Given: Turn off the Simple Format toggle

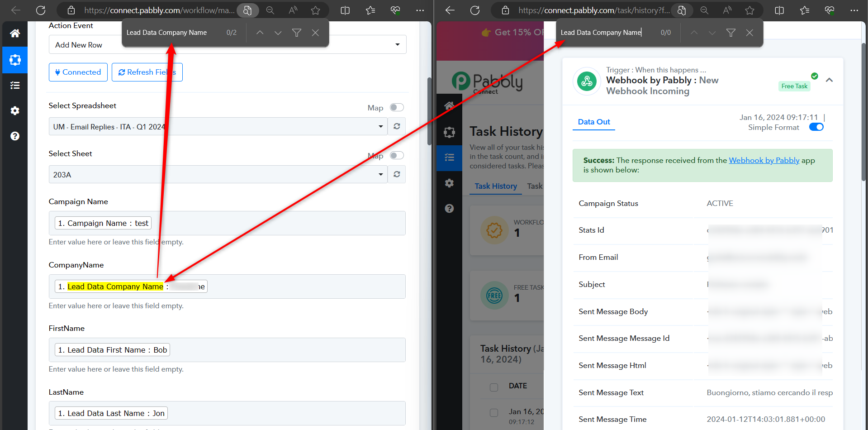Looking at the screenshot, I should [816, 127].
